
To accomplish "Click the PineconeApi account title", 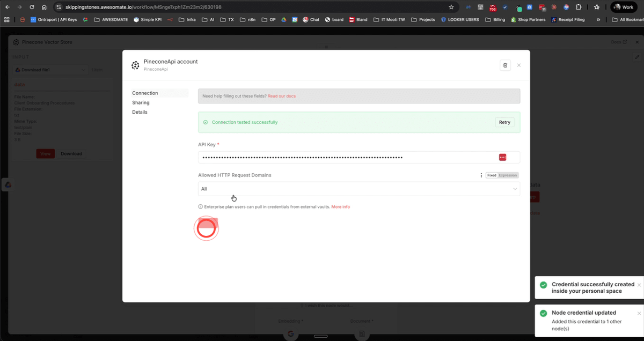I will [x=171, y=62].
